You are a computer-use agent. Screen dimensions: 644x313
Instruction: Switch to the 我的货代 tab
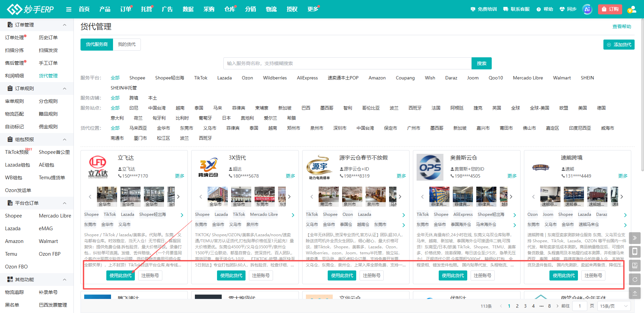[x=127, y=45]
